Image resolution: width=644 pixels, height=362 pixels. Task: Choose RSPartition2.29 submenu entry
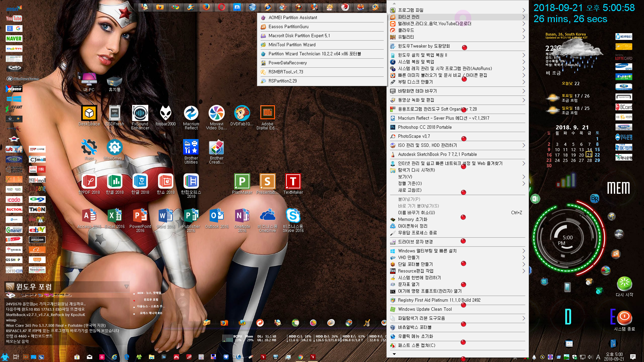(x=322, y=81)
